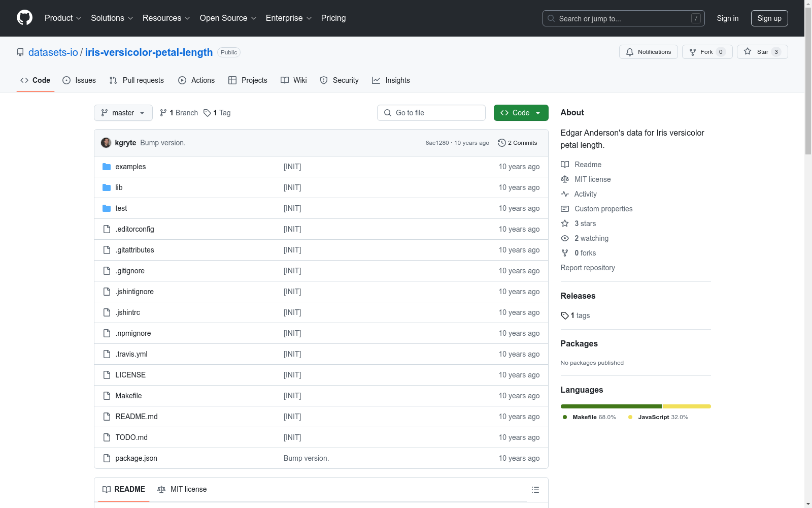Click the Makefile green language bar segment
Image resolution: width=812 pixels, height=508 pixels.
[x=611, y=406]
